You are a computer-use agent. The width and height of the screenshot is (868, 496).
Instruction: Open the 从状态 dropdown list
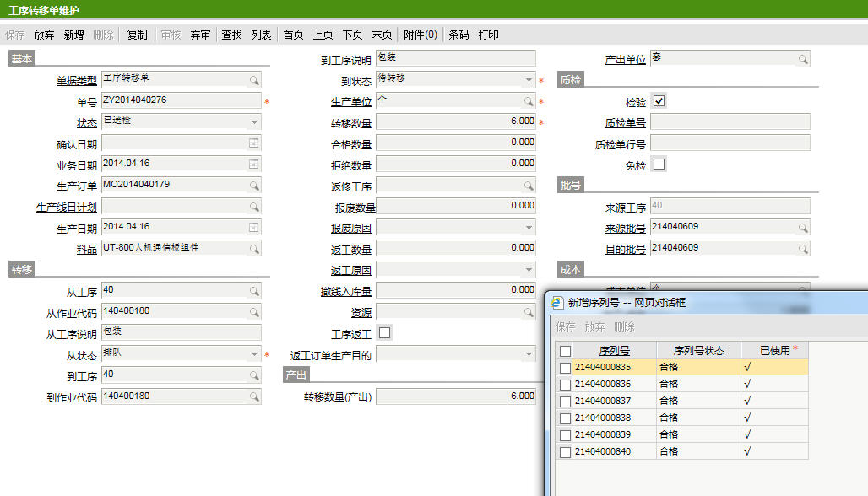(254, 354)
